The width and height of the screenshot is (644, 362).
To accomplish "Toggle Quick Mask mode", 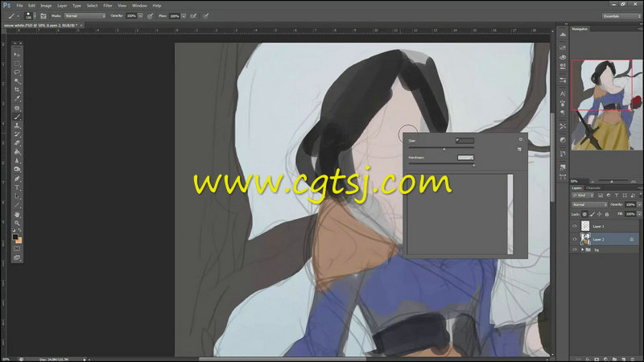I will coord(17,249).
